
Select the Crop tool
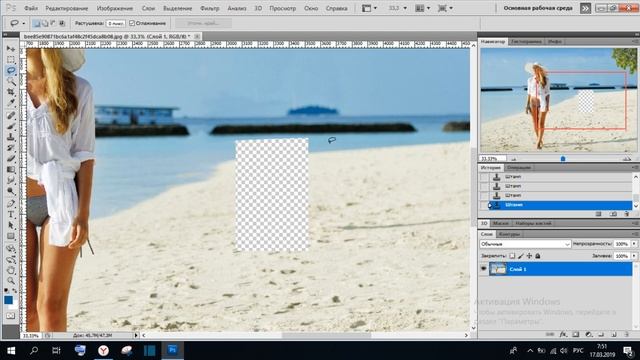click(x=11, y=92)
